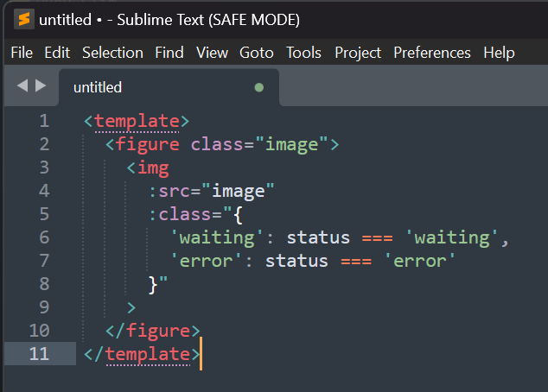Click the 'error' key on line 7

coord(207,261)
